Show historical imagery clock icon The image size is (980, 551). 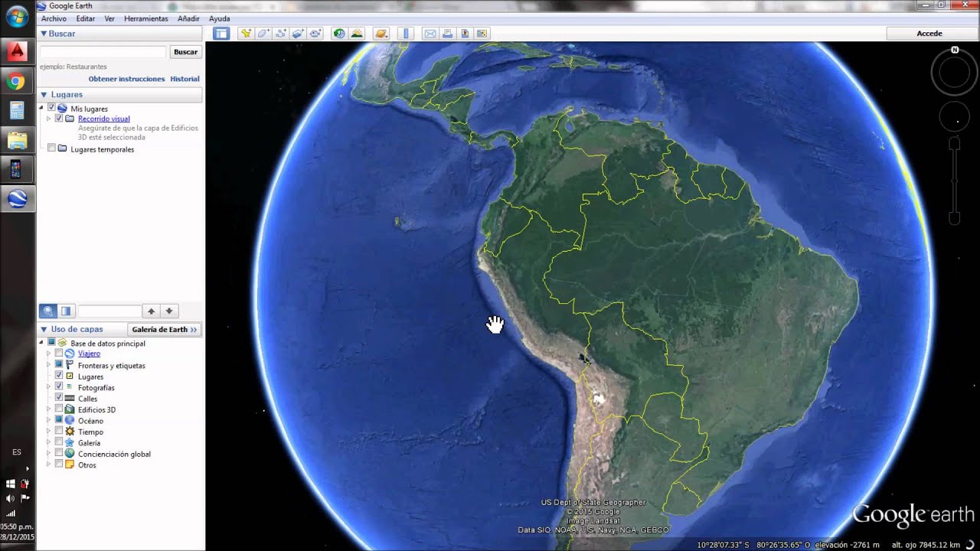pos(339,34)
